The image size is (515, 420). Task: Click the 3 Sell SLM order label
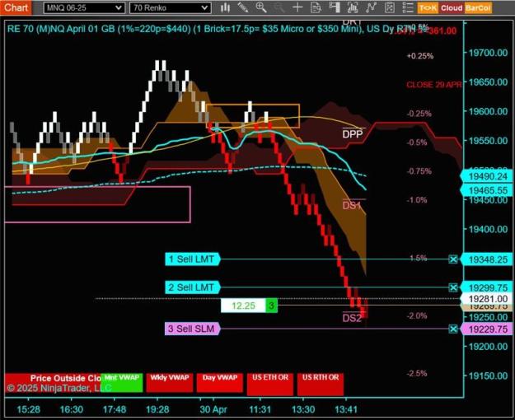tap(193, 329)
